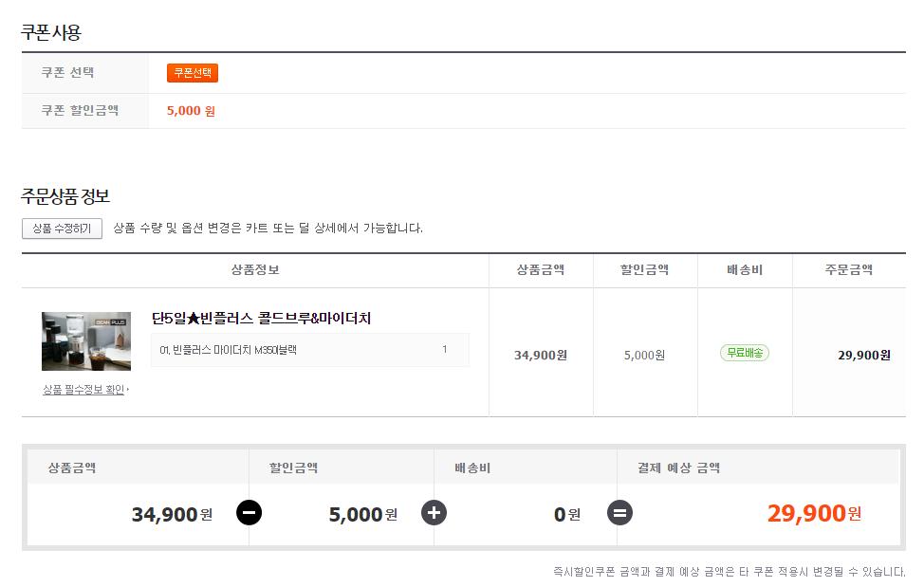Click the 결제 예상 금액 summary label
The image size is (924, 587).
678,468
